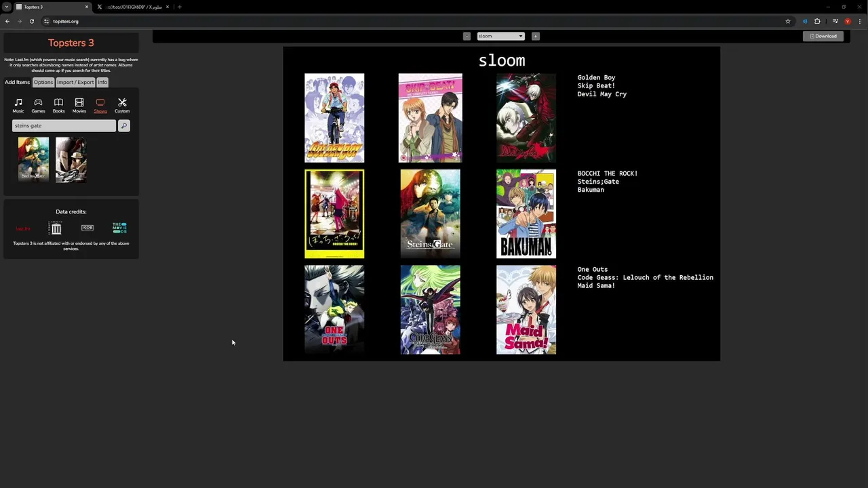Open the tab search dropdown arrow
This screenshot has width=868, height=488.
pyautogui.click(x=6, y=7)
